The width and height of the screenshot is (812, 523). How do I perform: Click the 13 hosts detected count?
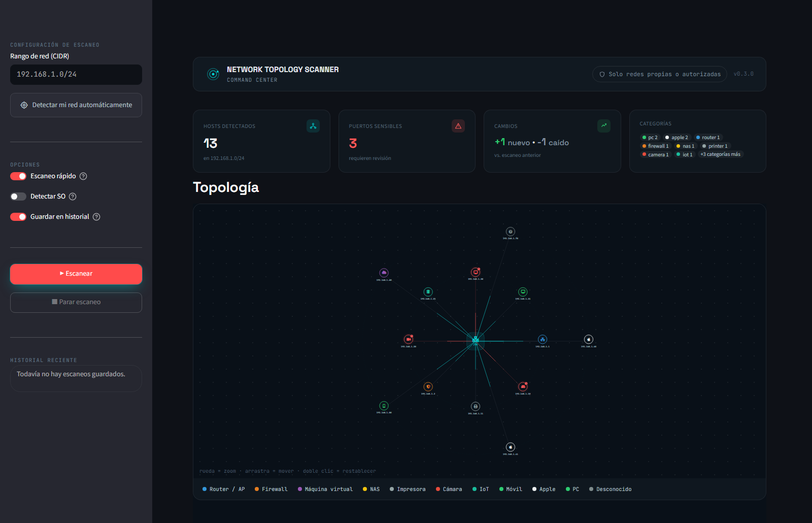[x=211, y=144]
